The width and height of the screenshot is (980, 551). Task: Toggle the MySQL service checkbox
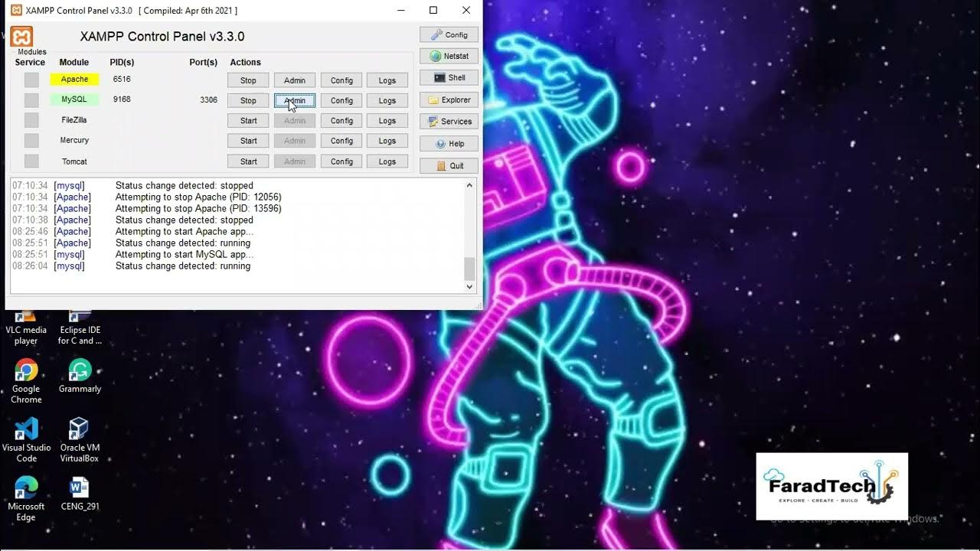point(31,99)
